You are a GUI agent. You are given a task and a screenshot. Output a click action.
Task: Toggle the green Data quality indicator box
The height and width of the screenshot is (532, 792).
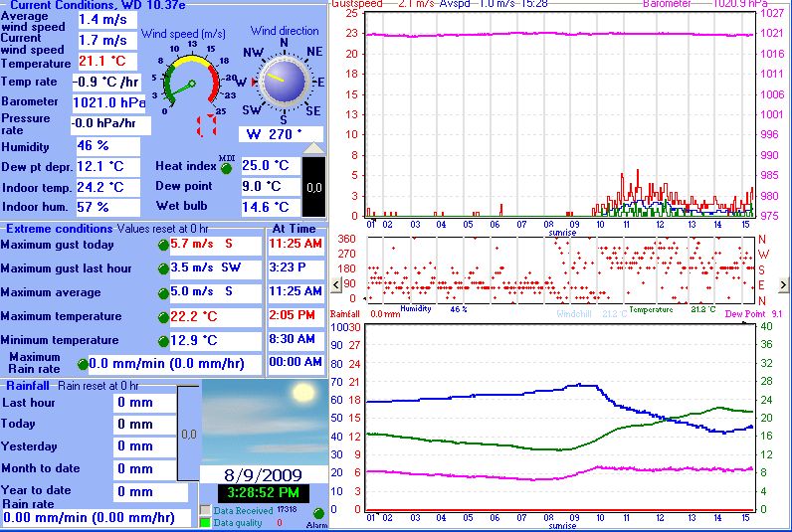click(x=206, y=522)
